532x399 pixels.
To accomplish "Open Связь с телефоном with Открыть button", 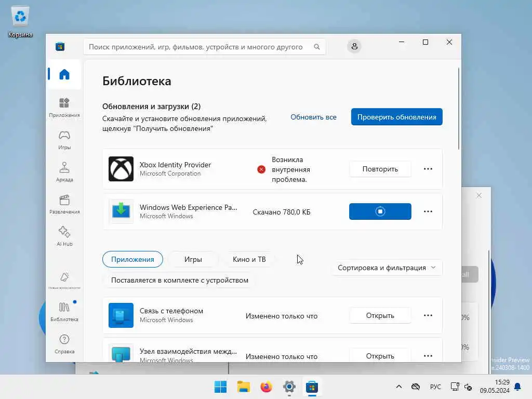I will [x=380, y=315].
